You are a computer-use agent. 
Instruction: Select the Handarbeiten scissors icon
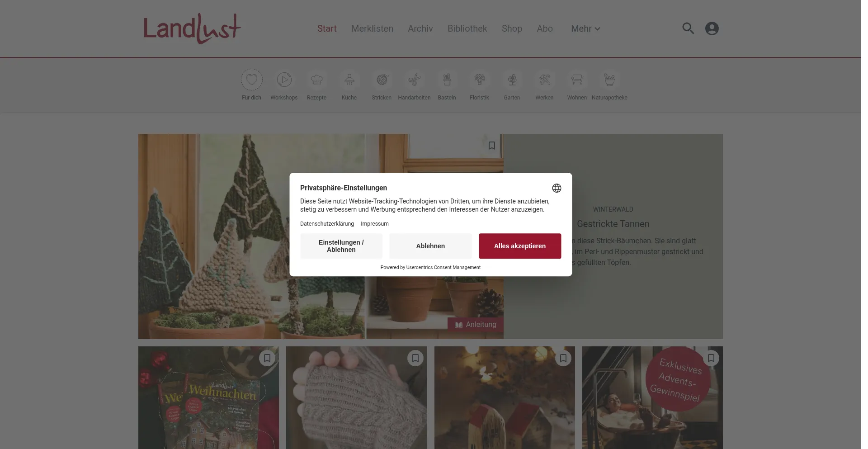414,80
